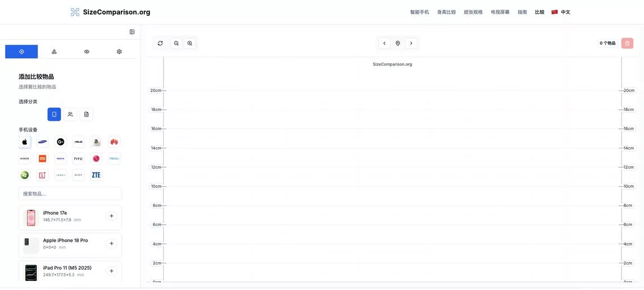The image size is (644, 290).
Task: Click the SizeComparison.org logo
Action: (x=111, y=12)
